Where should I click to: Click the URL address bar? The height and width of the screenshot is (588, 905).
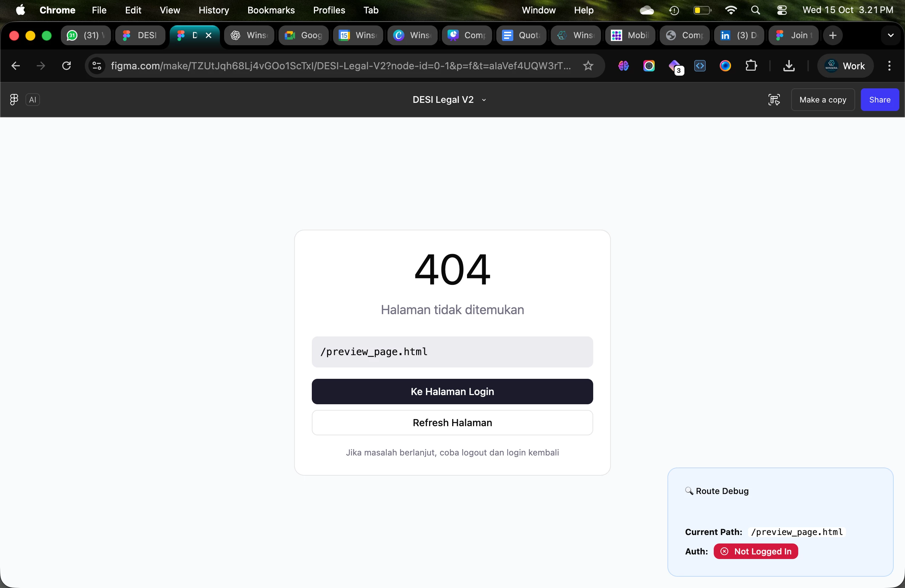click(340, 66)
